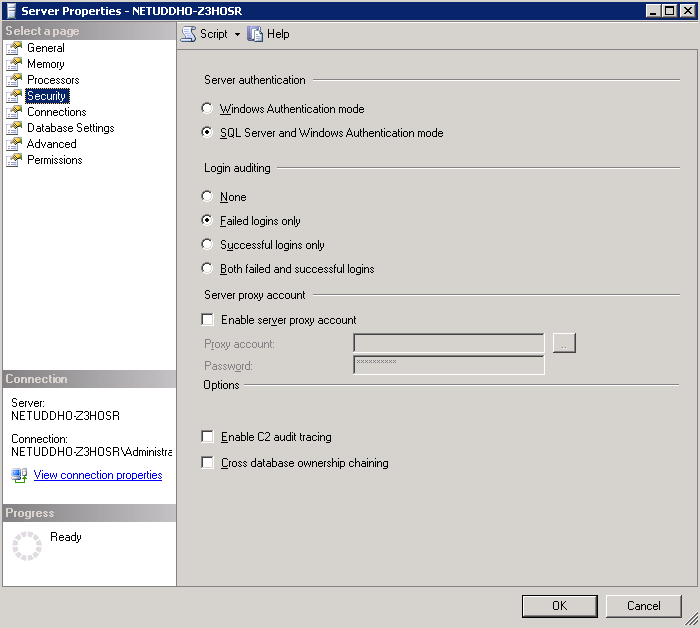The image size is (700, 628).
Task: Choose None for login auditing
Action: pyautogui.click(x=207, y=197)
